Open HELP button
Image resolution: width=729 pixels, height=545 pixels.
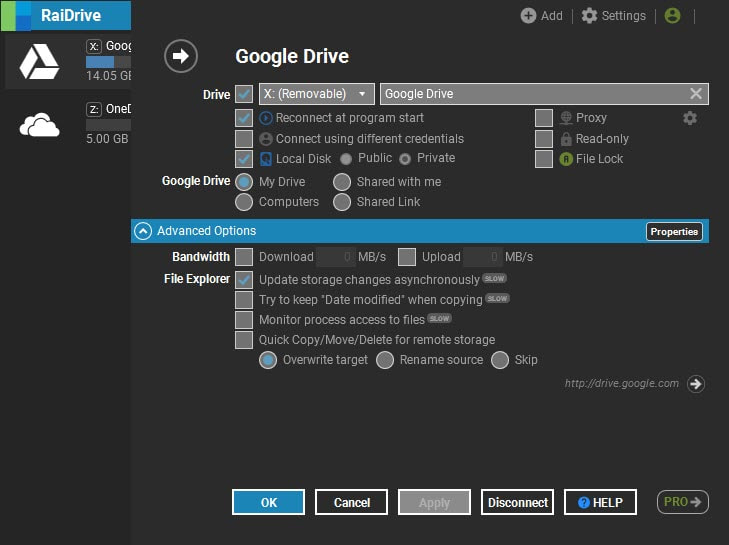click(600, 502)
